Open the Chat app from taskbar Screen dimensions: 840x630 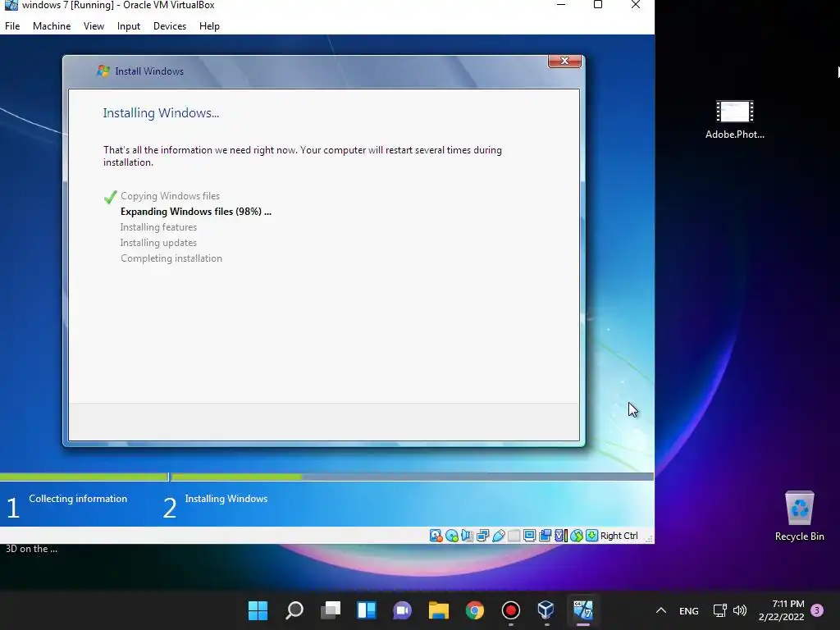tap(402, 610)
